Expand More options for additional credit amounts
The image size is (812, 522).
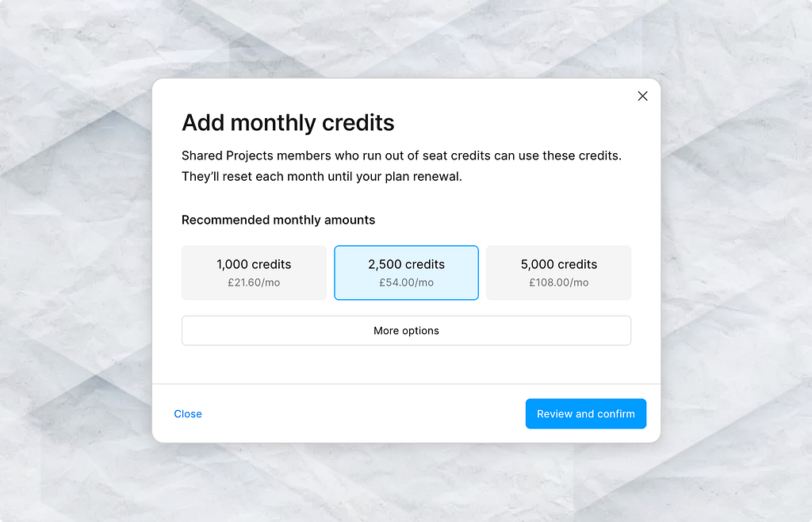tap(406, 330)
